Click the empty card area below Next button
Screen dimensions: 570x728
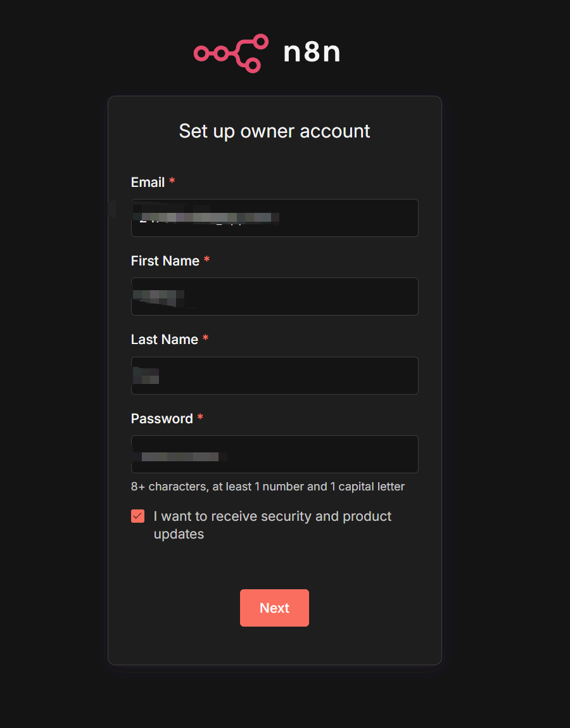point(274,646)
